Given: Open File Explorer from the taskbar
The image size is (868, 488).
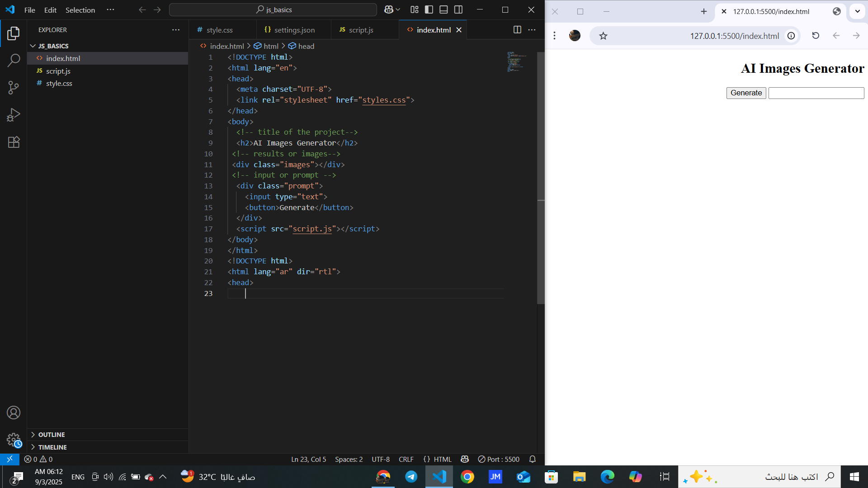Looking at the screenshot, I should [579, 477].
